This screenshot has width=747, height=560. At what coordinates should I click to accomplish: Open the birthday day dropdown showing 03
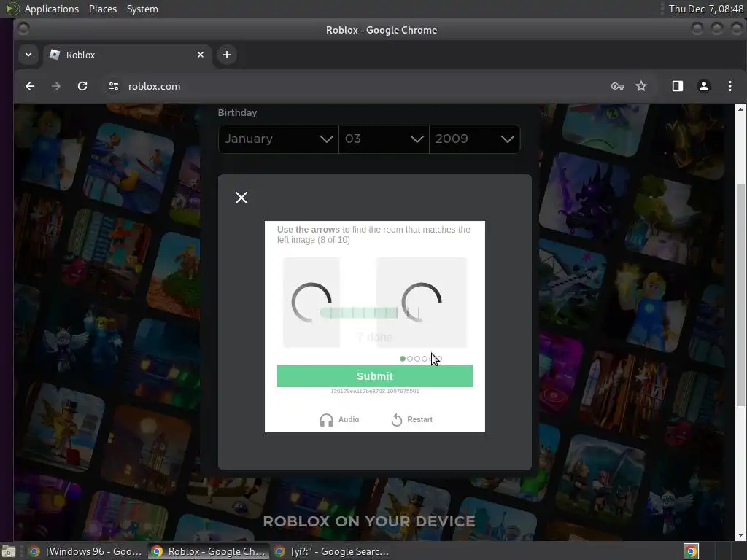click(384, 139)
